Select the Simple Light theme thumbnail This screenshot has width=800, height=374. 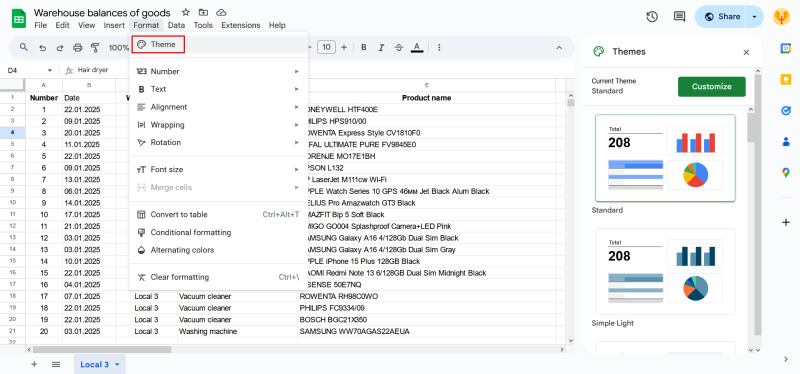pyautogui.click(x=665, y=271)
